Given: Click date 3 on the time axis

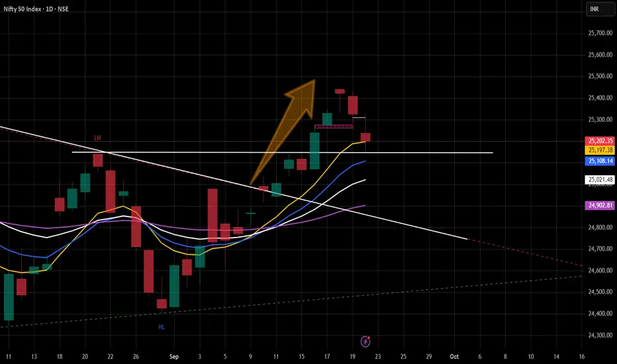Looking at the screenshot, I should click(x=199, y=357).
